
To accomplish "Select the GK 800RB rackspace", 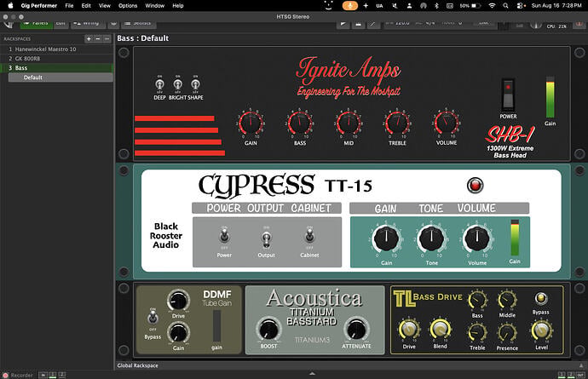I will [57, 59].
